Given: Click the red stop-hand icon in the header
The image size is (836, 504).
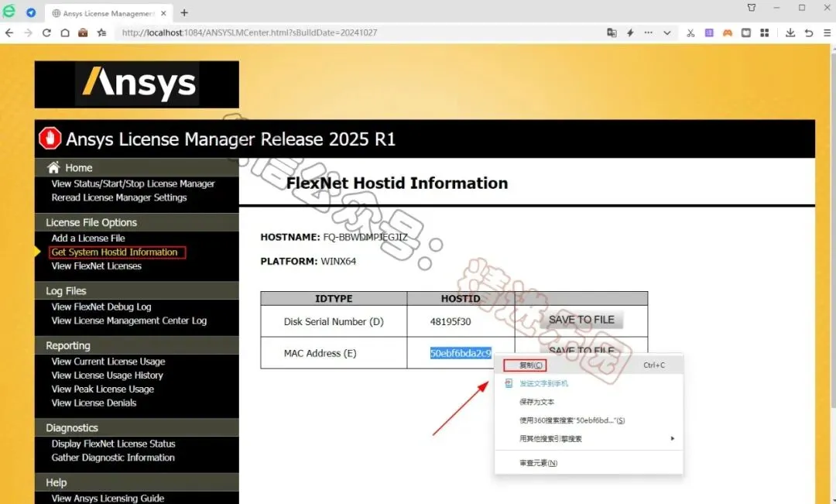Looking at the screenshot, I should pos(50,138).
